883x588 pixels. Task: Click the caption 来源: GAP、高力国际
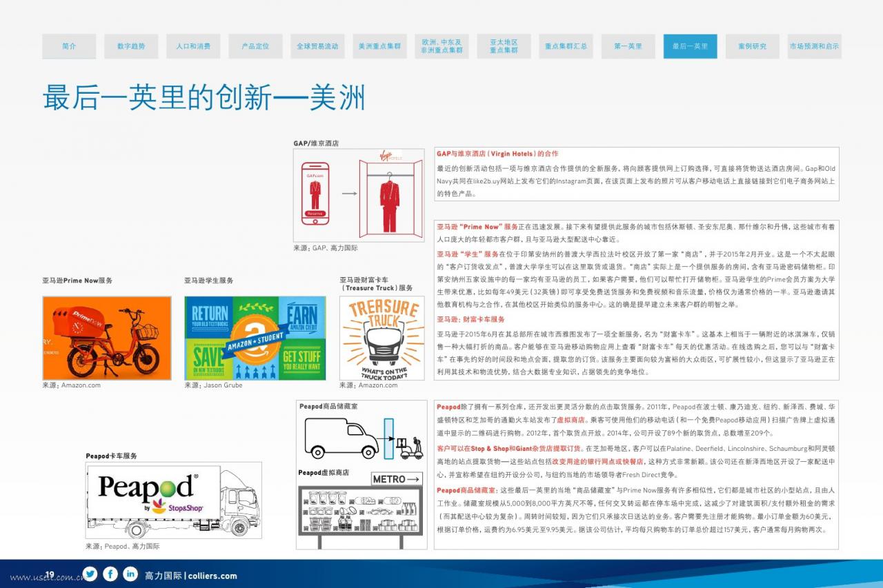(x=326, y=247)
